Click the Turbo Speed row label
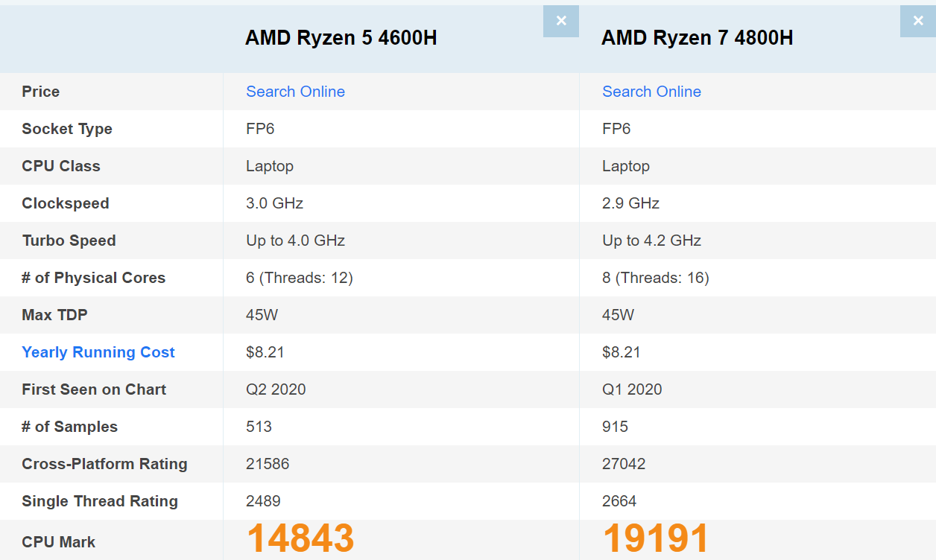Viewport: 936px width, 560px height. 69,241
